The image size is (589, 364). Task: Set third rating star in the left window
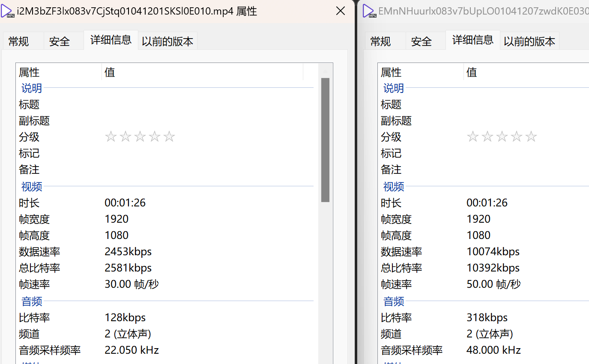[140, 137]
